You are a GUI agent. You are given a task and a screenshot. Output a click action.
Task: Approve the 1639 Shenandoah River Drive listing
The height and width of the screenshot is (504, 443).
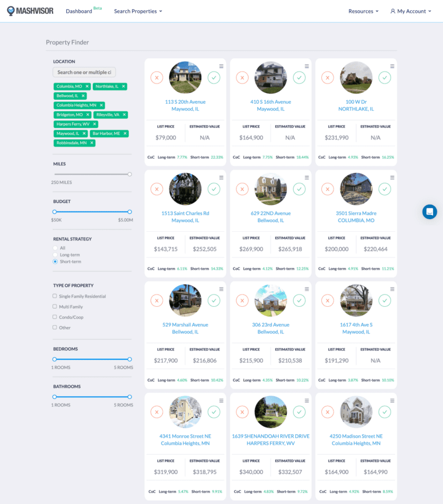pos(299,412)
